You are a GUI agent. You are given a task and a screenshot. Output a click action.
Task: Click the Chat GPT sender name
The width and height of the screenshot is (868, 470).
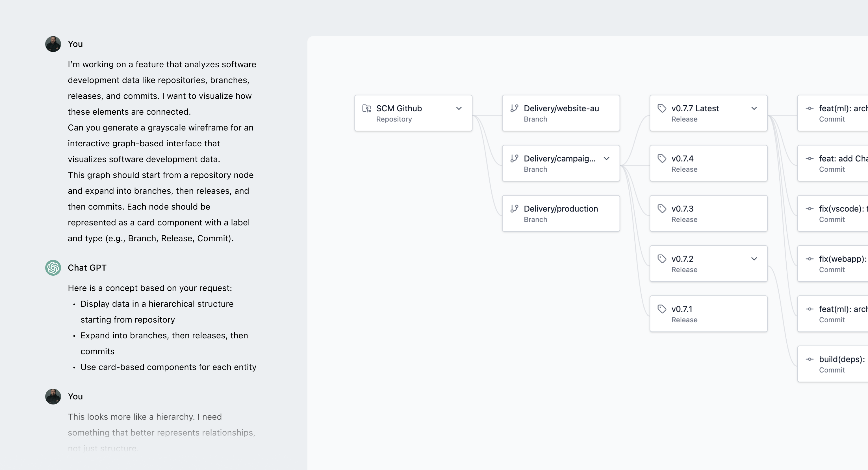click(x=87, y=268)
